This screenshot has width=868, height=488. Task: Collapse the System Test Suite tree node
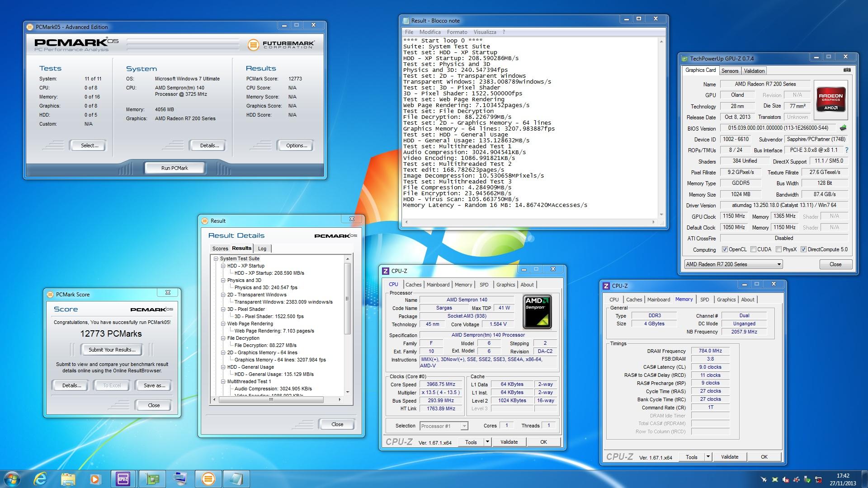tap(216, 259)
